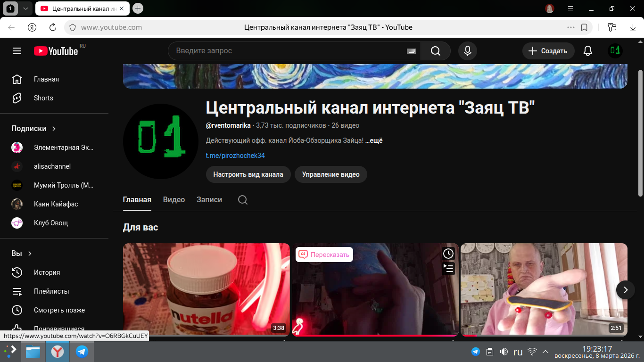Open Каин Кайафас subscription channel
This screenshot has width=644, height=362.
pos(54,204)
